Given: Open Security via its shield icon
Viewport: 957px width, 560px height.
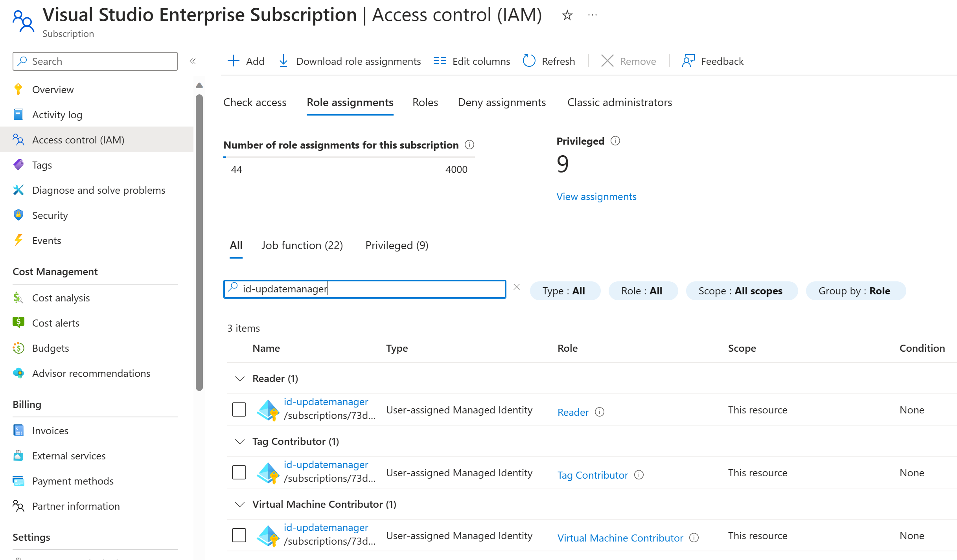Looking at the screenshot, I should click(x=18, y=215).
